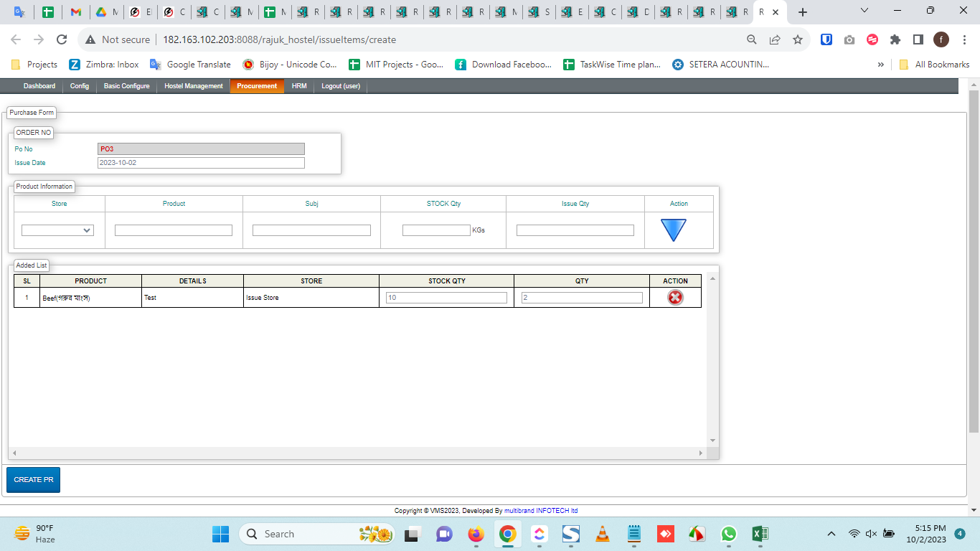
Task: Open Excel from the taskbar
Action: point(760,534)
